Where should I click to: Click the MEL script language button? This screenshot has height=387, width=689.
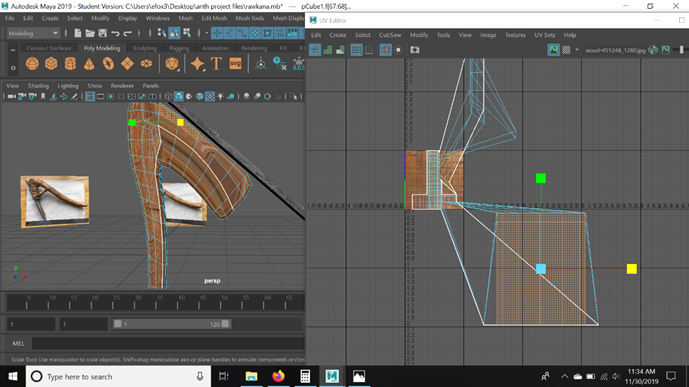point(18,344)
